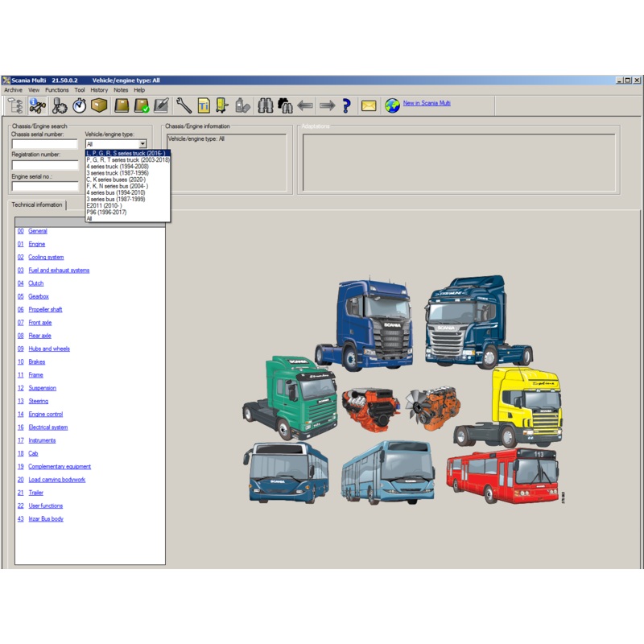Click the dark binoculars find-next icon
The image size is (644, 644).
tap(285, 106)
